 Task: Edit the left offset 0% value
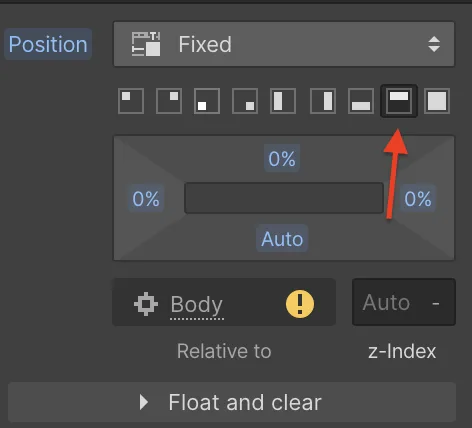click(x=146, y=199)
